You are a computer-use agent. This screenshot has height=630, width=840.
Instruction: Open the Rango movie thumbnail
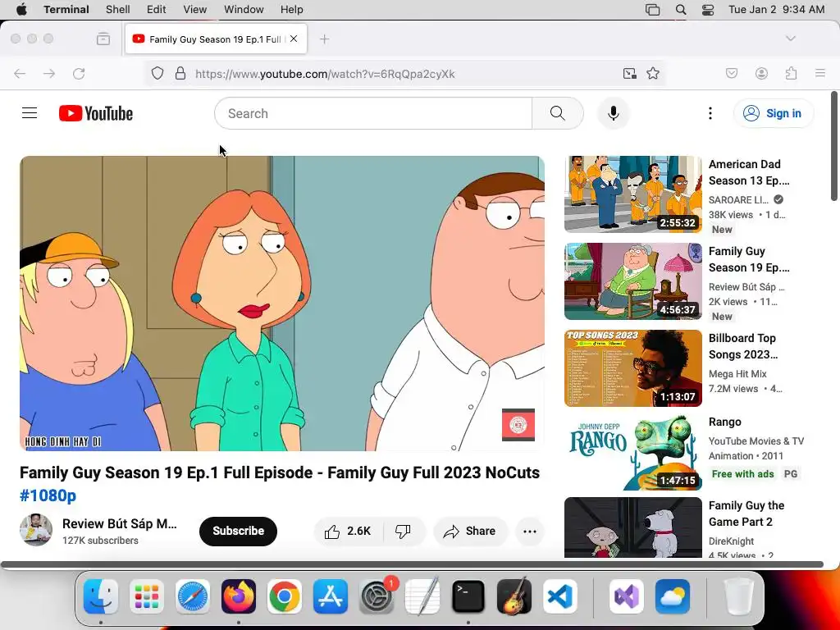coord(632,452)
